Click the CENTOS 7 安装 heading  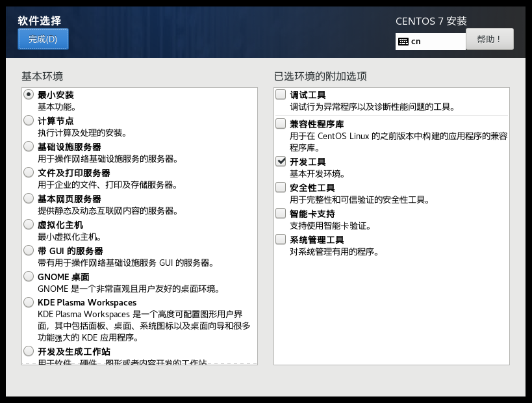pos(431,21)
